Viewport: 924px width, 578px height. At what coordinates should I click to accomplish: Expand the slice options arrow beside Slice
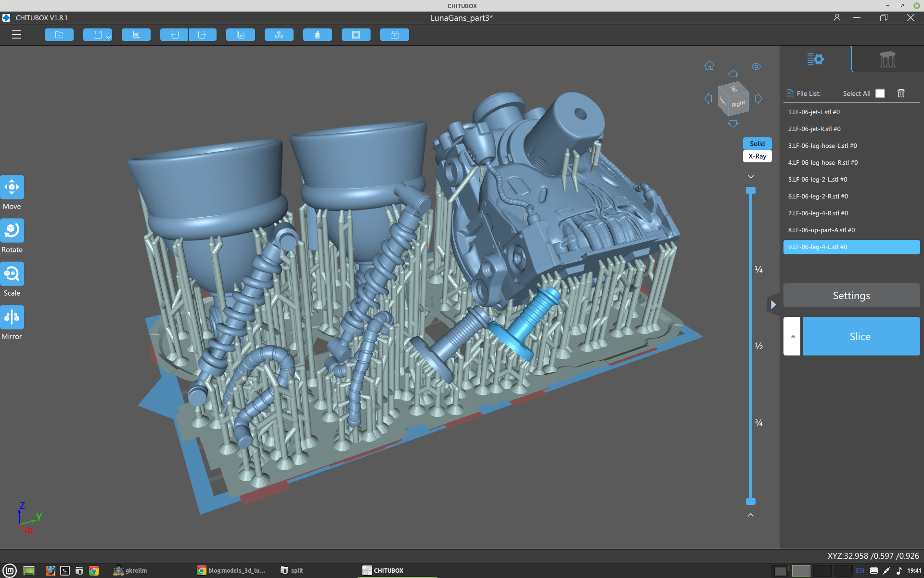792,336
